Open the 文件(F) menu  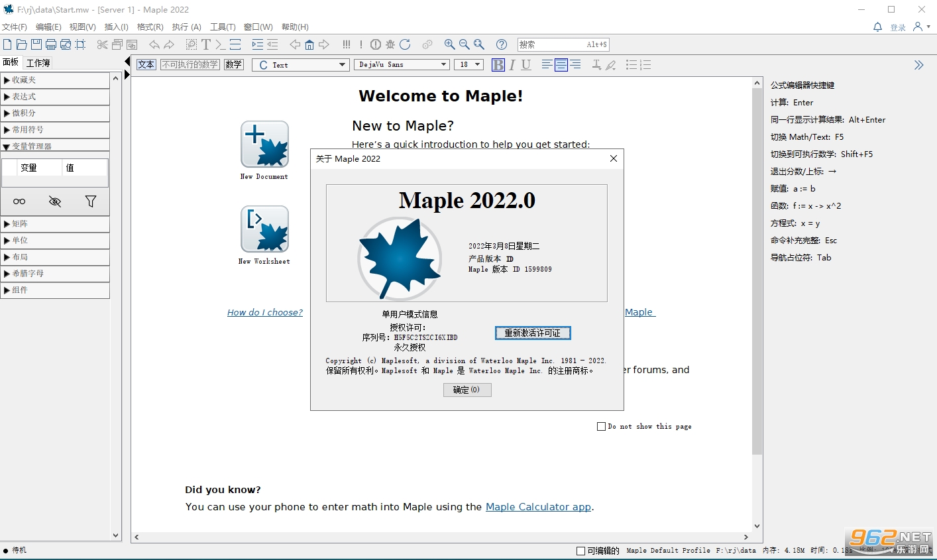[x=15, y=27]
